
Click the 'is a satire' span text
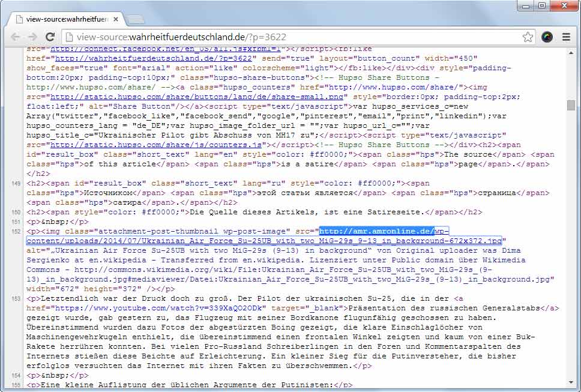pyautogui.click(x=306, y=164)
